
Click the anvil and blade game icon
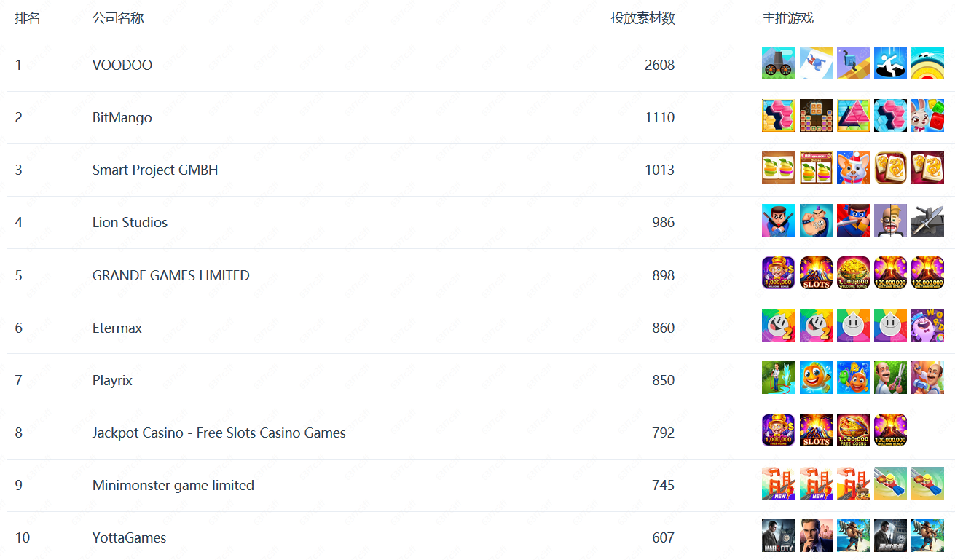[927, 221]
